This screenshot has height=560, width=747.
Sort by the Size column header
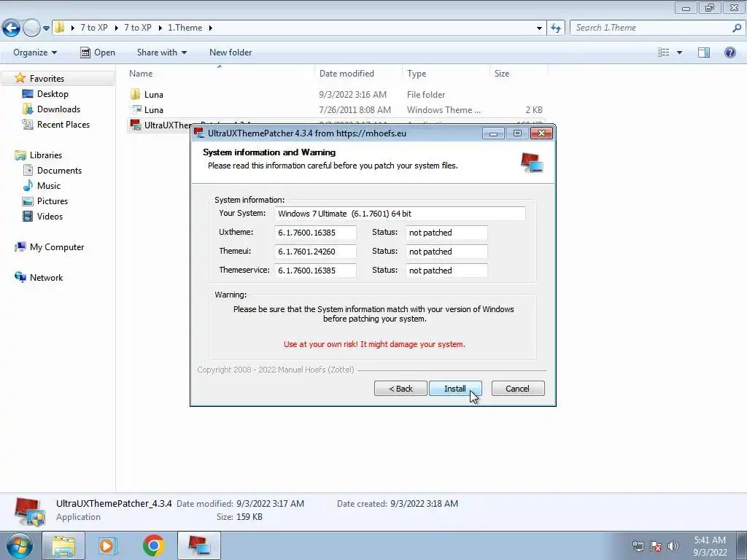519,74
